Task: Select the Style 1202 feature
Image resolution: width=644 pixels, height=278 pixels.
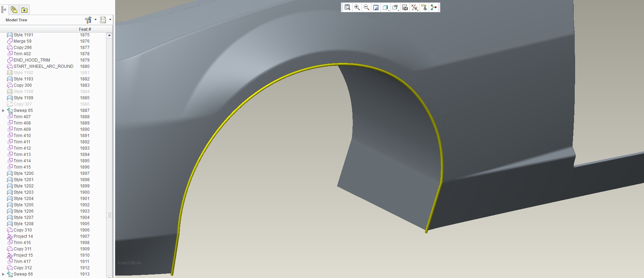Action: click(23, 186)
